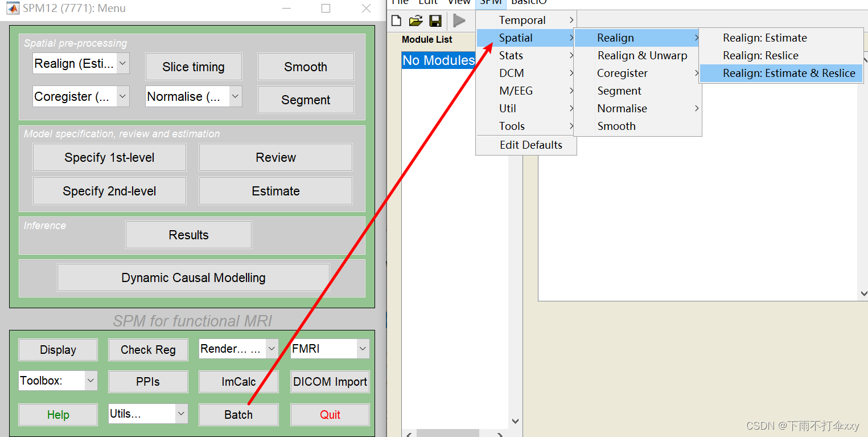
Task: Click the Display button
Action: click(58, 350)
